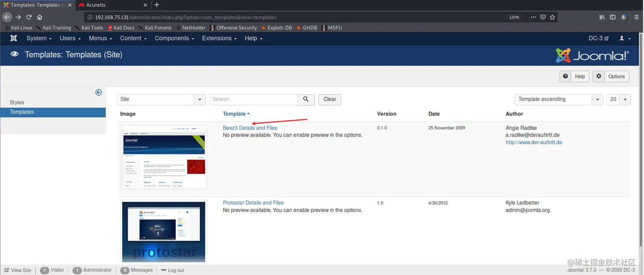Open the Kali Training bookmark

pyautogui.click(x=53, y=28)
